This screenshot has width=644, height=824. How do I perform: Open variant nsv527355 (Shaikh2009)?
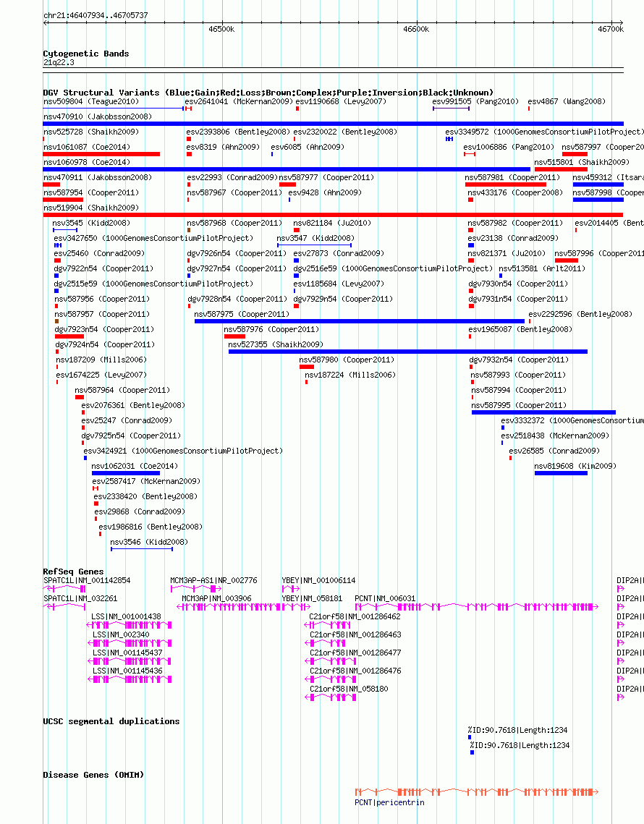pyautogui.click(x=276, y=345)
